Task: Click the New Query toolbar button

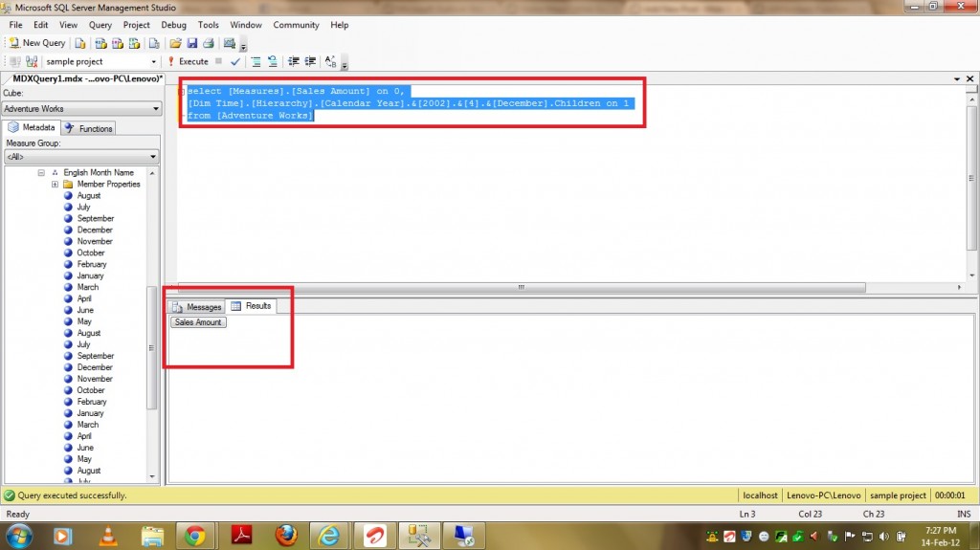Action: [x=37, y=43]
